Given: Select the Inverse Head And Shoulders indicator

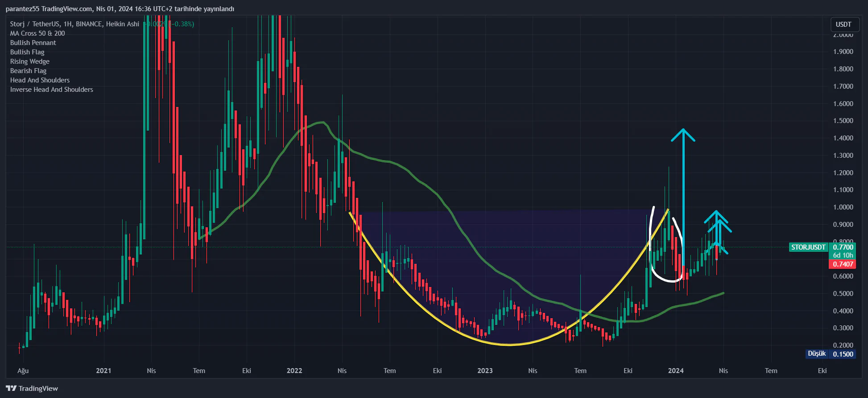Looking at the screenshot, I should [x=52, y=90].
